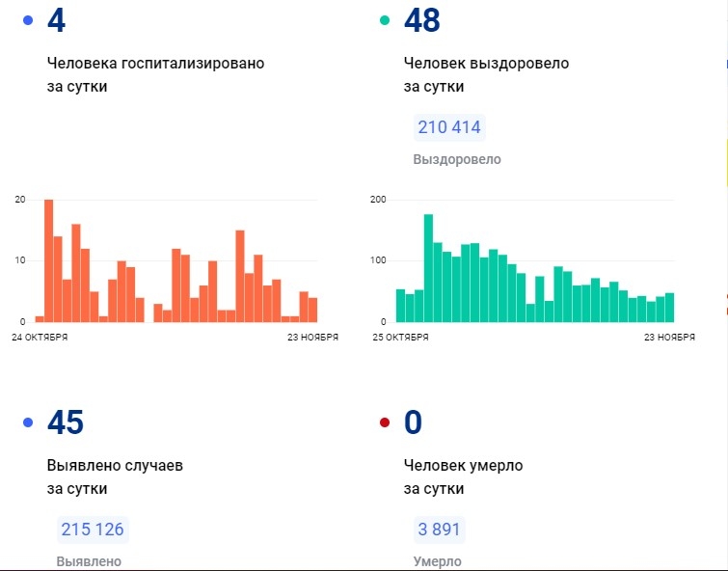This screenshot has height=571, width=728.
Task: Click '23 НОЯБРЯ' label under the orange chart
Action: 313,338
